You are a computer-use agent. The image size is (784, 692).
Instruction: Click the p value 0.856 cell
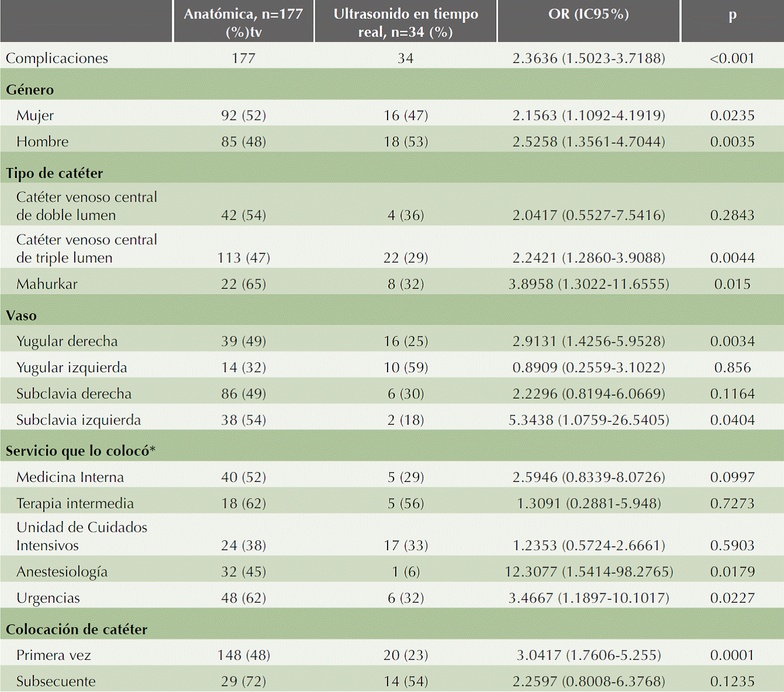coord(732,368)
